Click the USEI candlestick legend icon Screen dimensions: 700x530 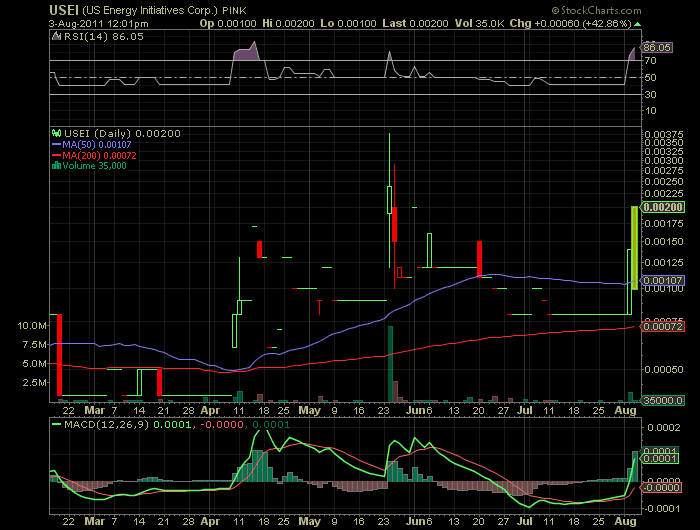[x=57, y=133]
